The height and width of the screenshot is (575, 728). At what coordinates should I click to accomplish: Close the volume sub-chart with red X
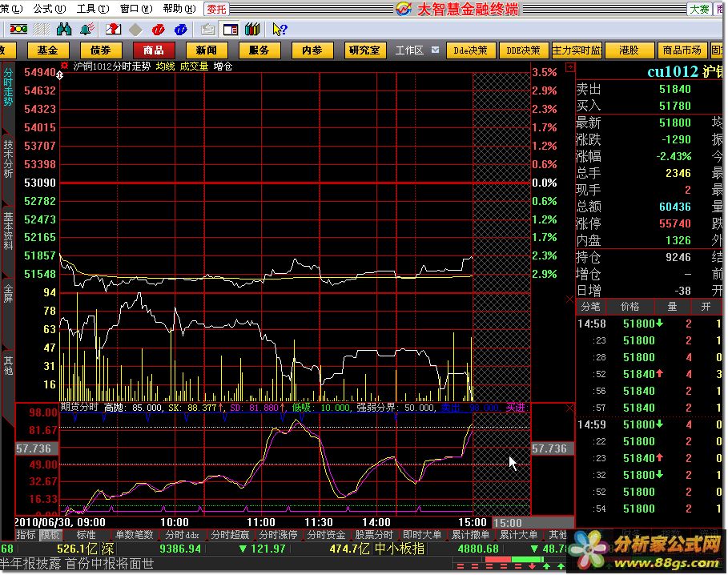569,300
